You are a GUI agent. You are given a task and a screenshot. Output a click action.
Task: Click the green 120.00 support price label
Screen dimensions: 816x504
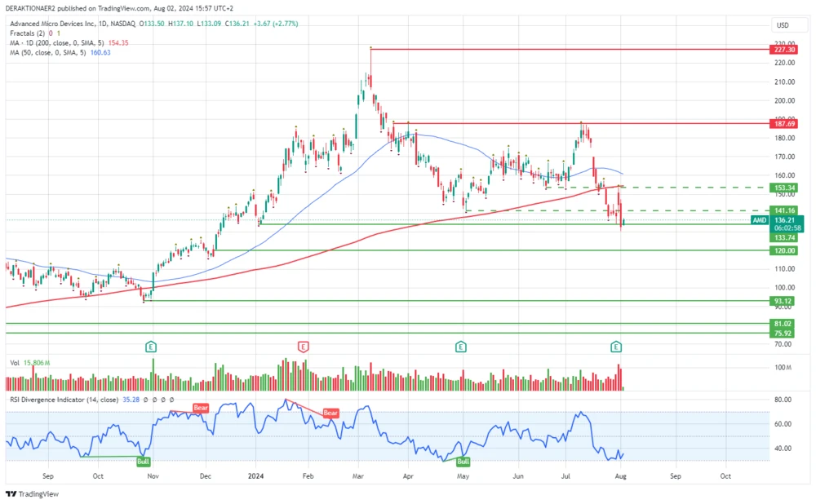pos(783,250)
